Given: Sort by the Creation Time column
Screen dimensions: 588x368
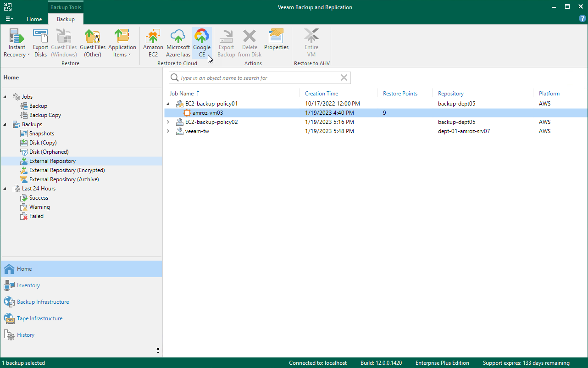Looking at the screenshot, I should (322, 94).
